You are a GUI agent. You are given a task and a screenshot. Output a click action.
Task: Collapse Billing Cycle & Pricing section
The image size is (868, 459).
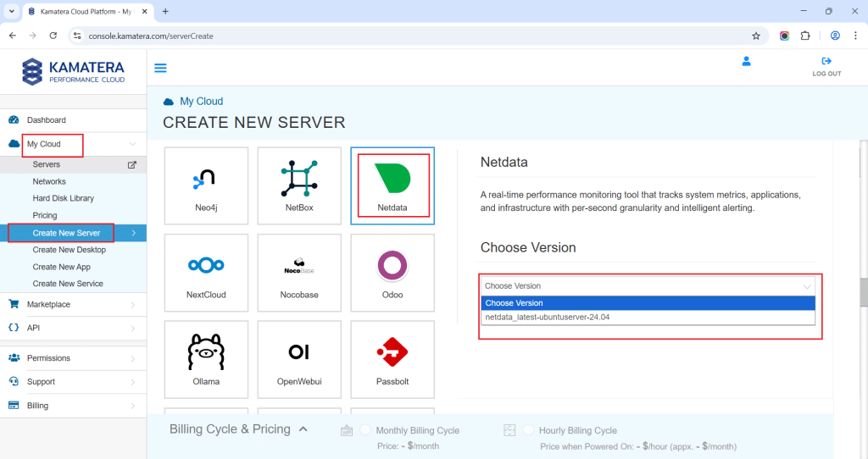(303, 429)
